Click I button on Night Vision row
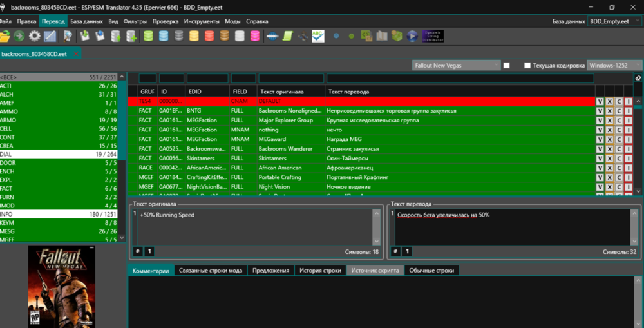This screenshot has width=644, height=328. tap(629, 187)
